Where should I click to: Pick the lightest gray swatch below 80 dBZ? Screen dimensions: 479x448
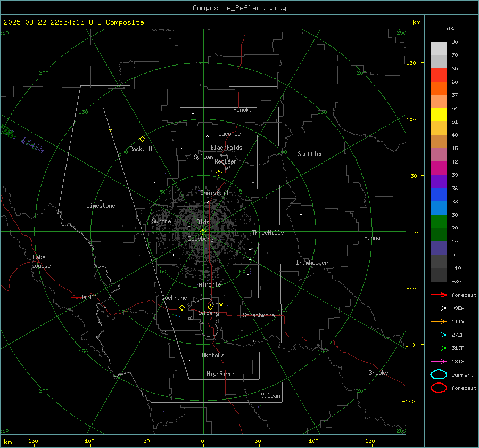click(x=439, y=48)
